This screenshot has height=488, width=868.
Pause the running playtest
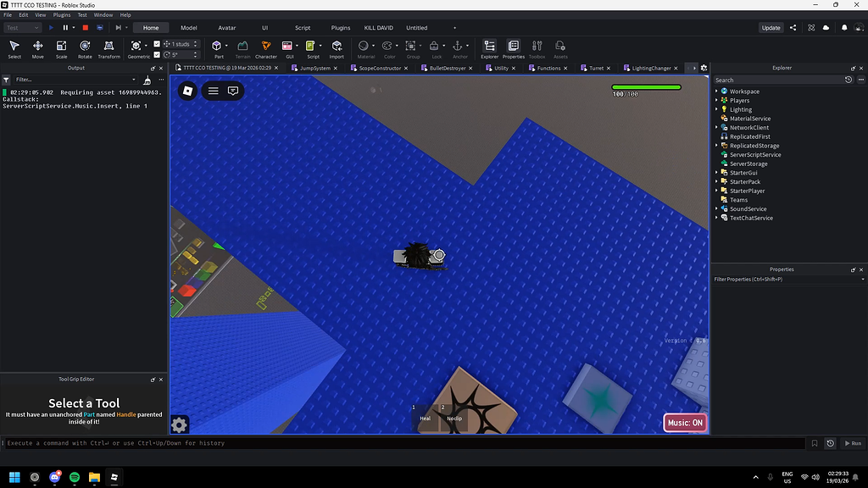(65, 28)
